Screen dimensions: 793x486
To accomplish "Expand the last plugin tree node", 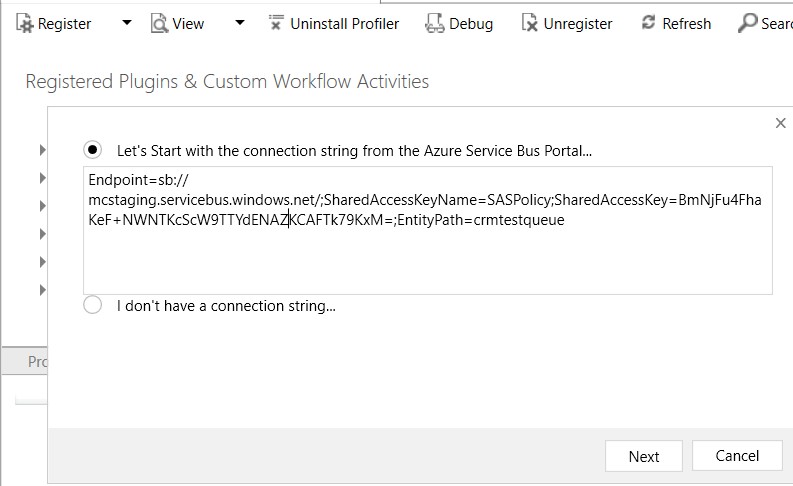I will [x=43, y=290].
